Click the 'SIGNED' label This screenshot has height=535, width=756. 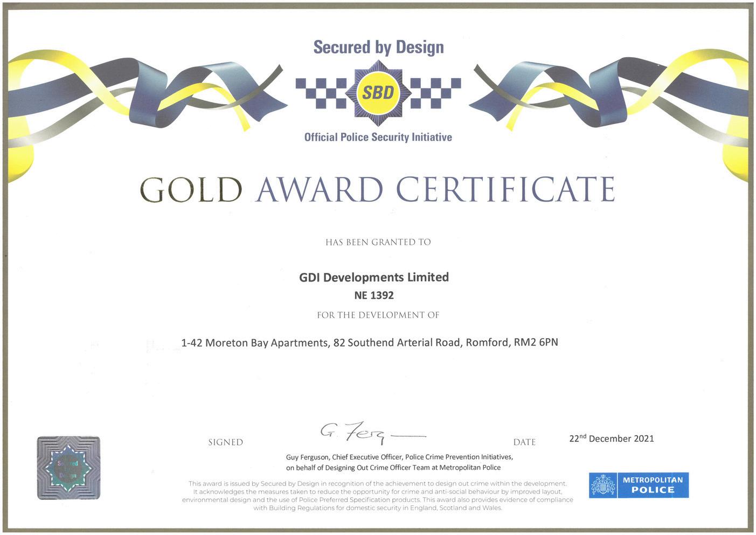tap(226, 442)
